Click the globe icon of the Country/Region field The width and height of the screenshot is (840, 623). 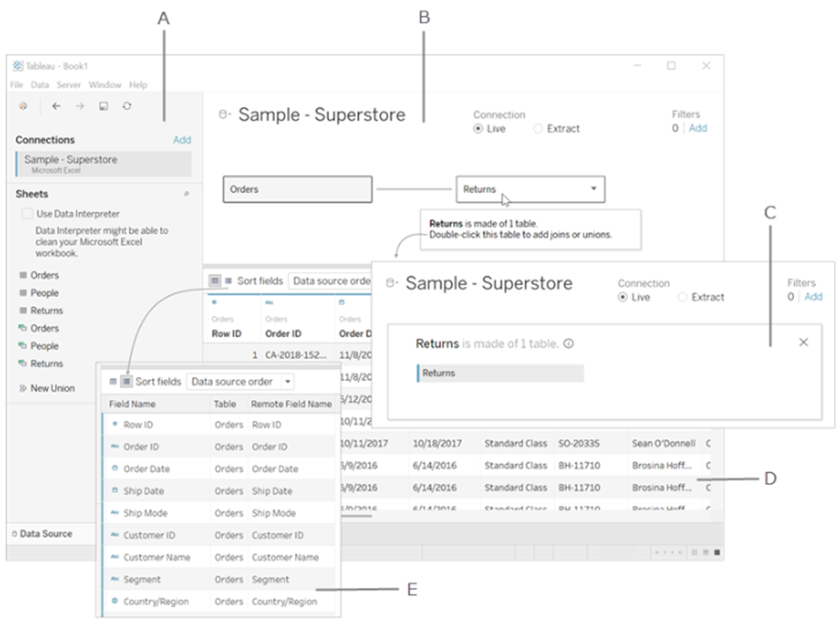coord(115,601)
